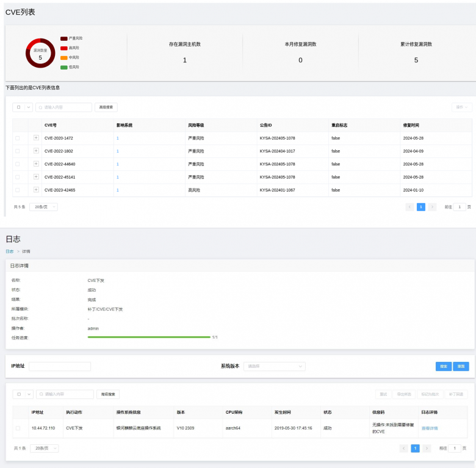Go to next page in CVE list
476x468 pixels.
432,207
